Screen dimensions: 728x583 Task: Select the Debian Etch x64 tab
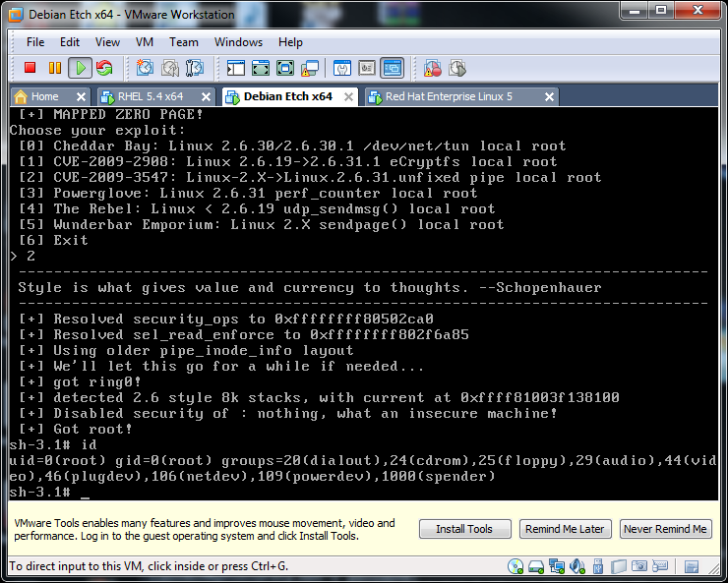(290, 96)
